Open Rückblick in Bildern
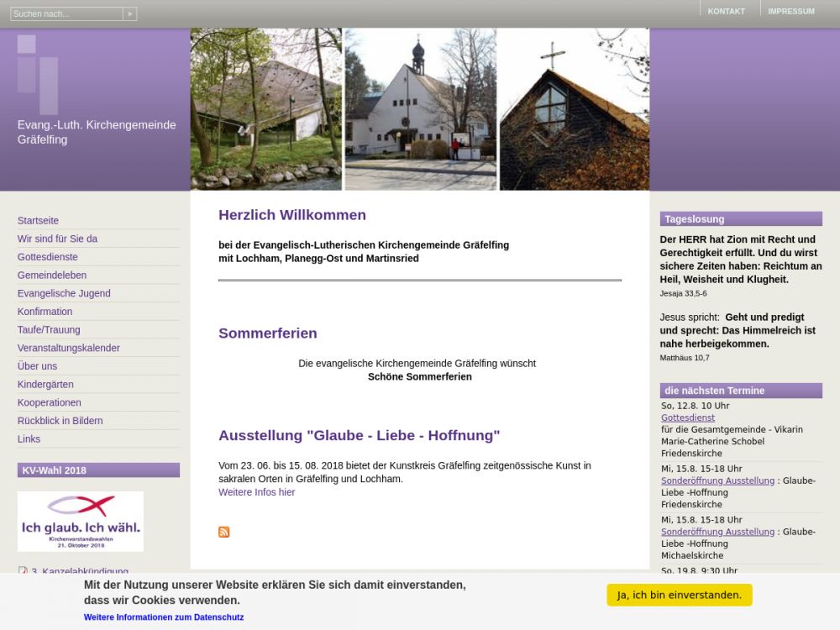The image size is (840, 630). click(60, 421)
